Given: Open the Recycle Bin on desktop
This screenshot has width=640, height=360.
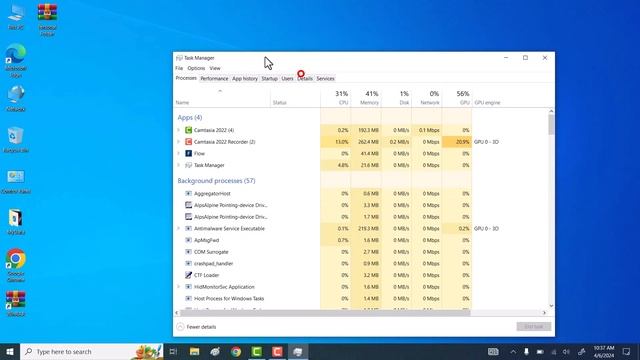Looking at the screenshot, I should click(16, 140).
